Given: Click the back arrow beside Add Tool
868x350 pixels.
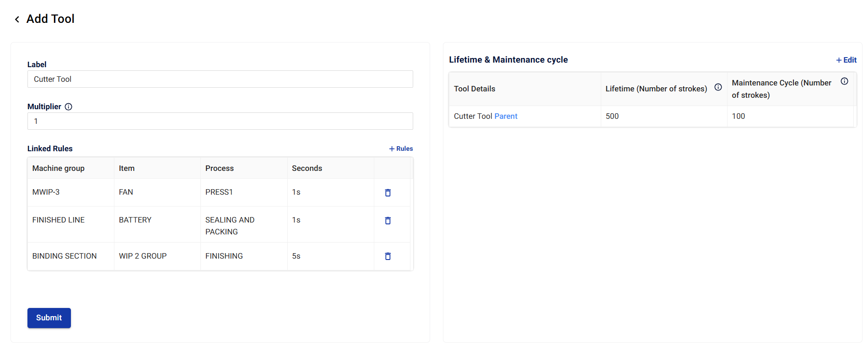Looking at the screenshot, I should coord(17,19).
